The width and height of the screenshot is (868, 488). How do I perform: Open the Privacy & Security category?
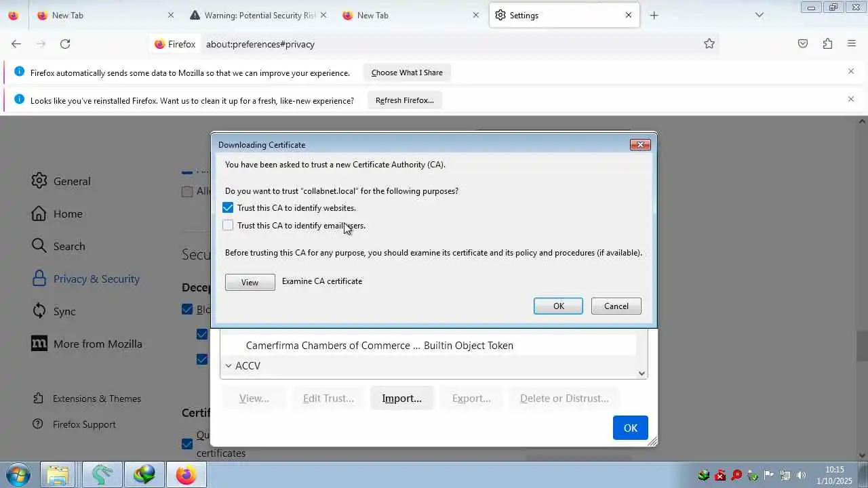(x=85, y=279)
